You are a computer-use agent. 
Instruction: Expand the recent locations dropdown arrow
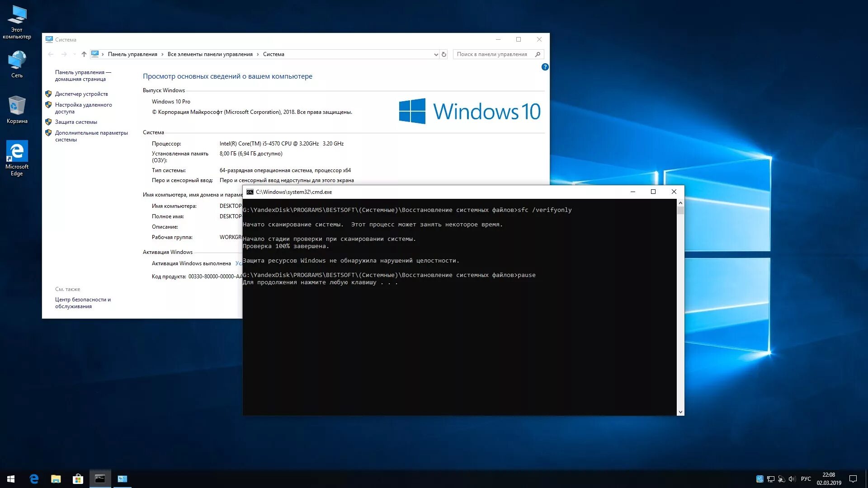pos(75,54)
